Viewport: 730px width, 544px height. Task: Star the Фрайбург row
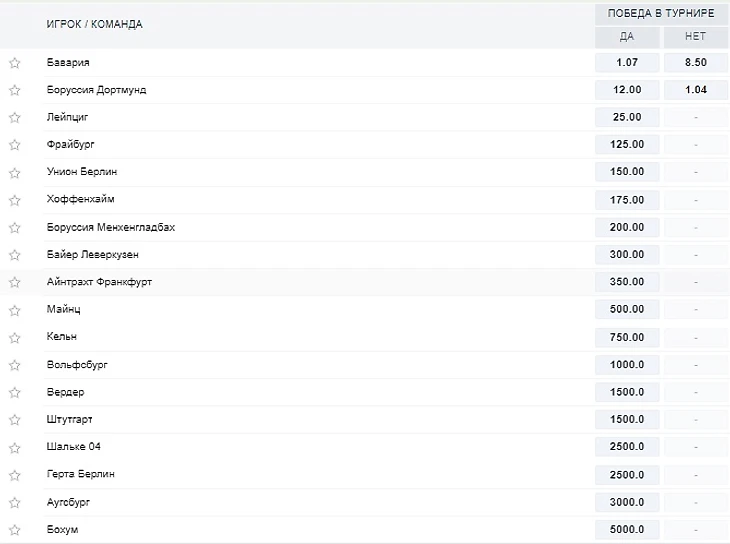[15, 145]
